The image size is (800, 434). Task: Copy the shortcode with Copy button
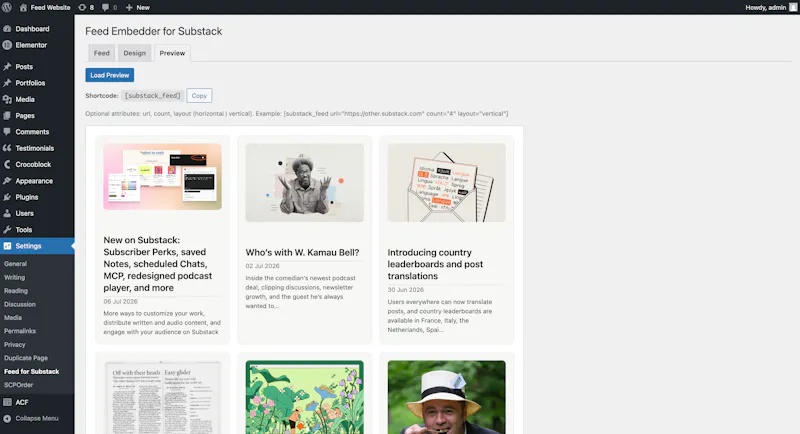(199, 95)
